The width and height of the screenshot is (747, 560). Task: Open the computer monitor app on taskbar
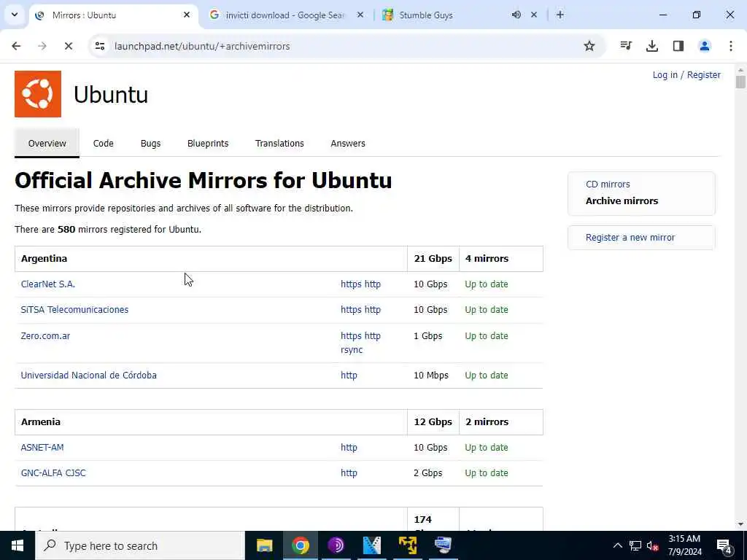(x=443, y=545)
